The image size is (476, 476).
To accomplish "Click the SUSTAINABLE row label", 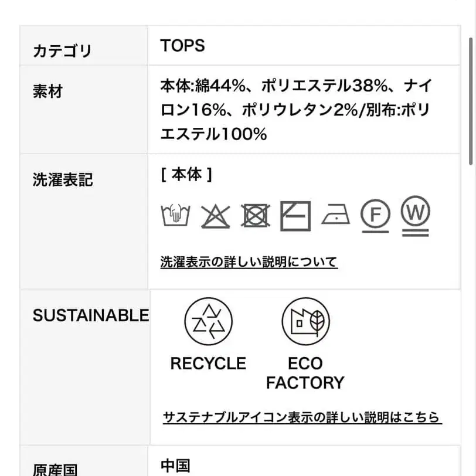I will [x=91, y=315].
